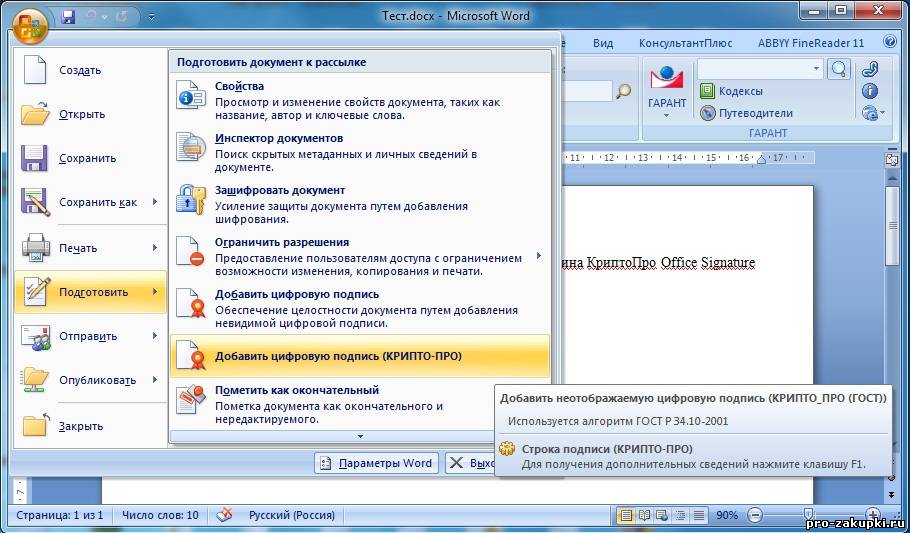
Task: Click the КРИПТО-ПРО signature icon
Action: click(x=191, y=355)
